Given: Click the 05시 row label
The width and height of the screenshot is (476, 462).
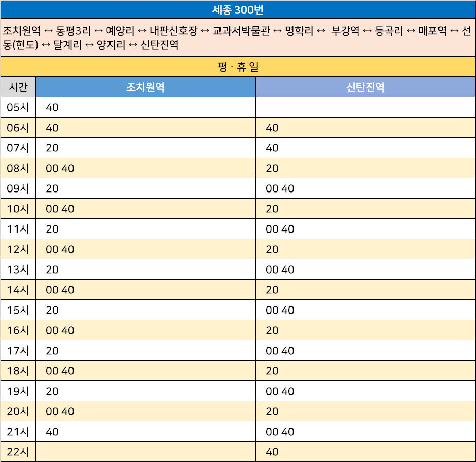Looking at the screenshot, I should [x=18, y=107].
